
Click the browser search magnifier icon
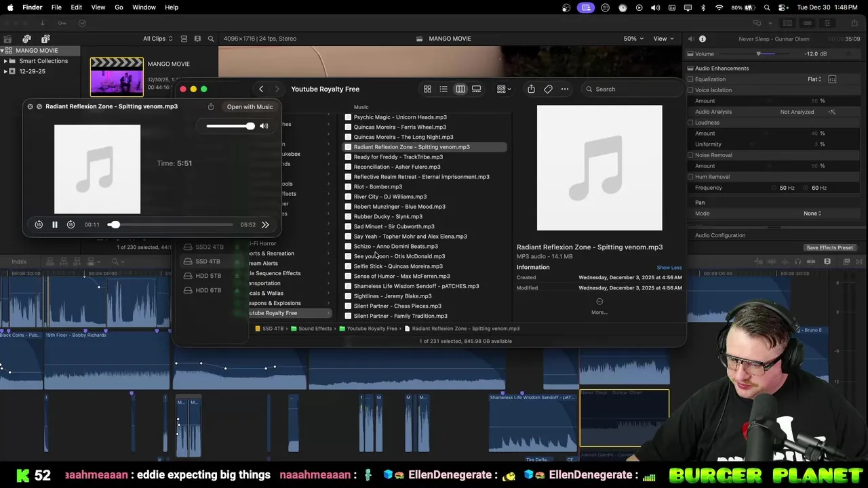211,39
